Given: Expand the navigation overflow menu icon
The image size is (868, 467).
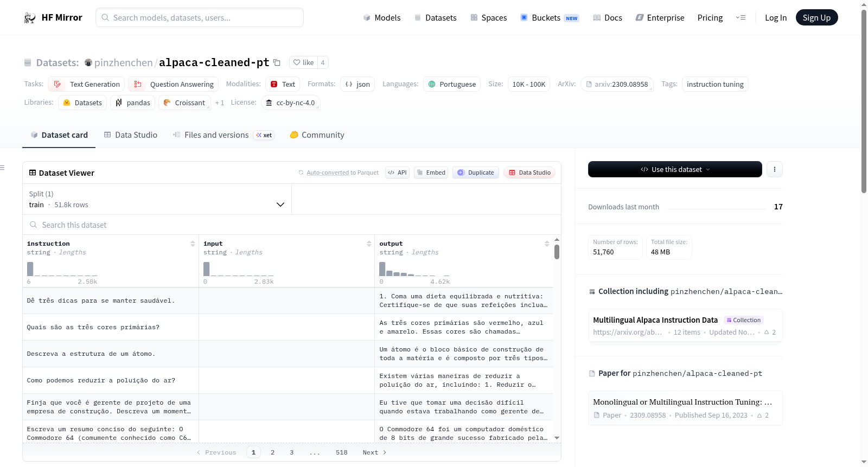Looking at the screenshot, I should tap(741, 17).
